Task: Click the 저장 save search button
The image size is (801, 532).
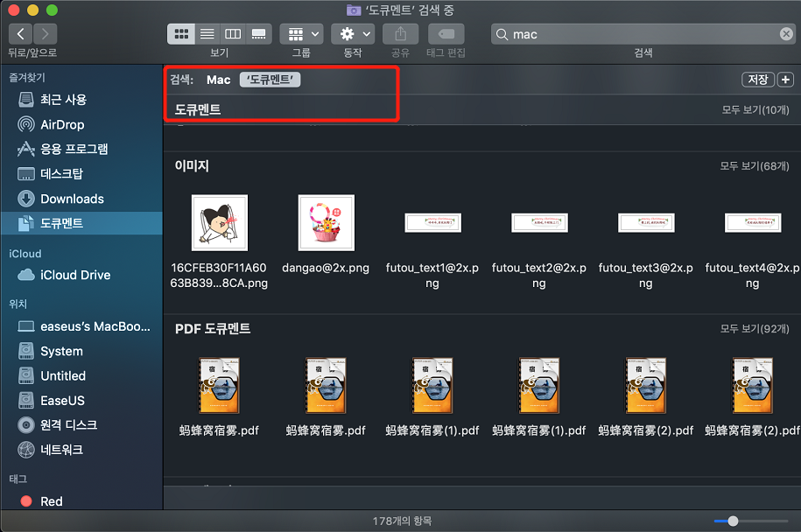Action: coord(757,80)
